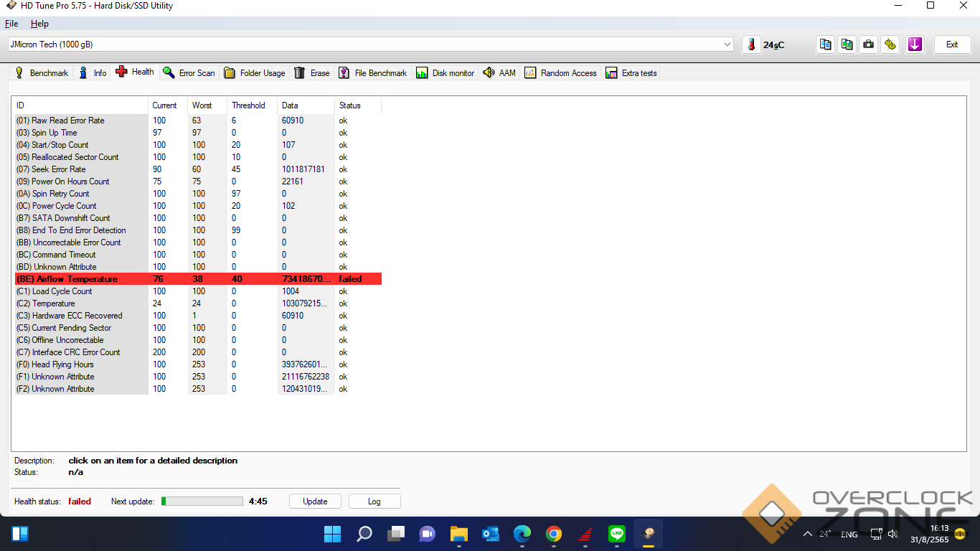Open Windows Search from the taskbar

click(x=364, y=534)
